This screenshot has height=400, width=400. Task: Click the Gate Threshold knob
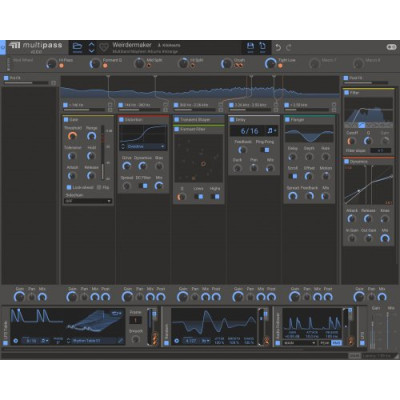point(72,136)
